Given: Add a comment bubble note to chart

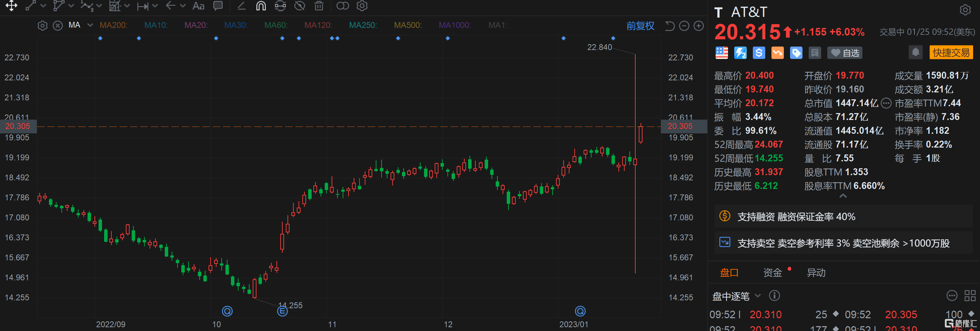Looking at the screenshot, I should click(218, 6).
